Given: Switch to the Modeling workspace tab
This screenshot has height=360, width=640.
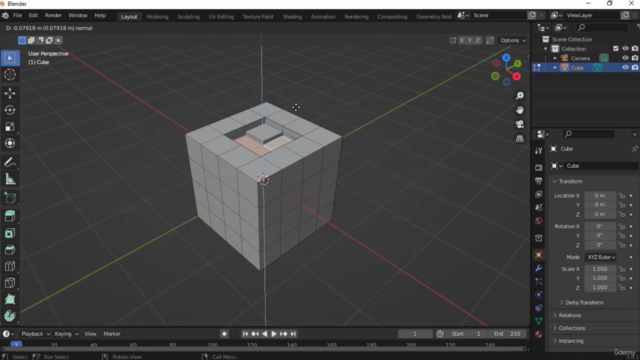Looking at the screenshot, I should pyautogui.click(x=157, y=17).
